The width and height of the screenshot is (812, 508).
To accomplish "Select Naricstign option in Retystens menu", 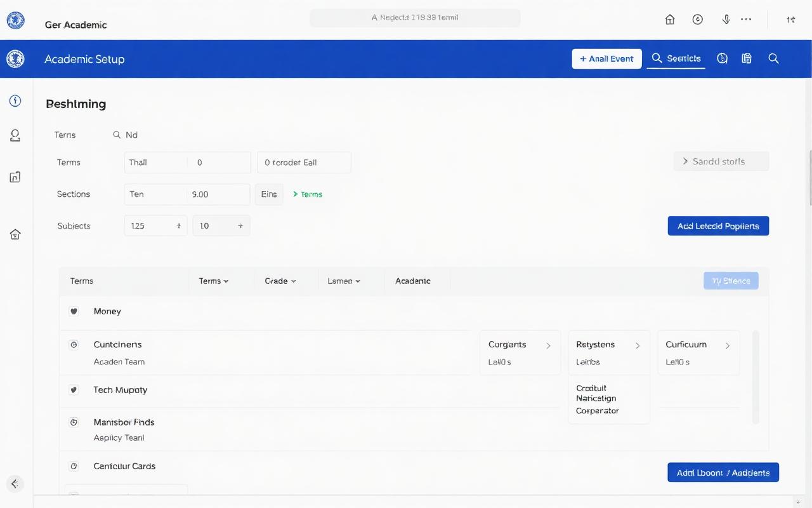I will [596, 398].
